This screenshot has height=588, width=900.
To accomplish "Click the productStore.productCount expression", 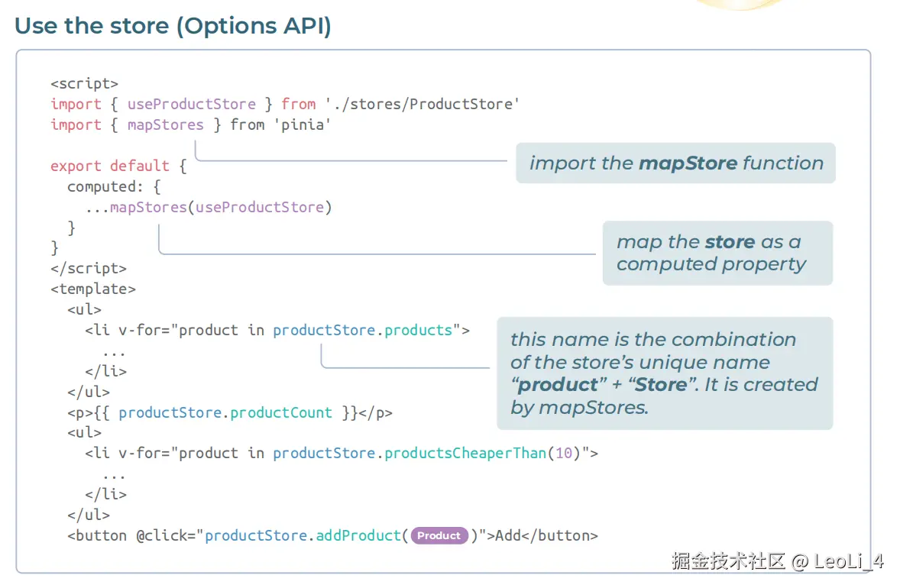I will tap(225, 412).
